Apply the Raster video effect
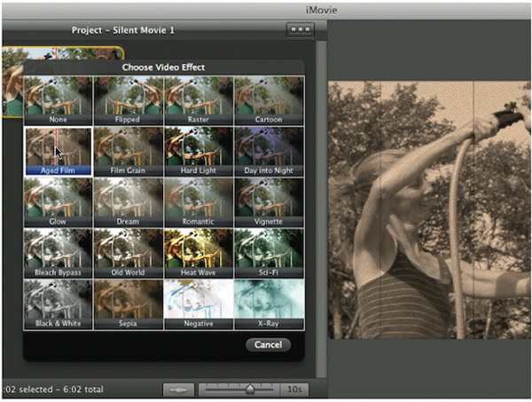Viewport: 532px width, 402px height. click(198, 101)
